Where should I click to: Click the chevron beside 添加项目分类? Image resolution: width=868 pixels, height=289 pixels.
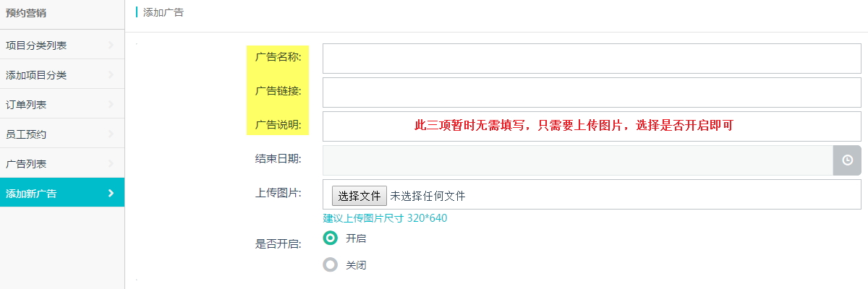[111, 75]
